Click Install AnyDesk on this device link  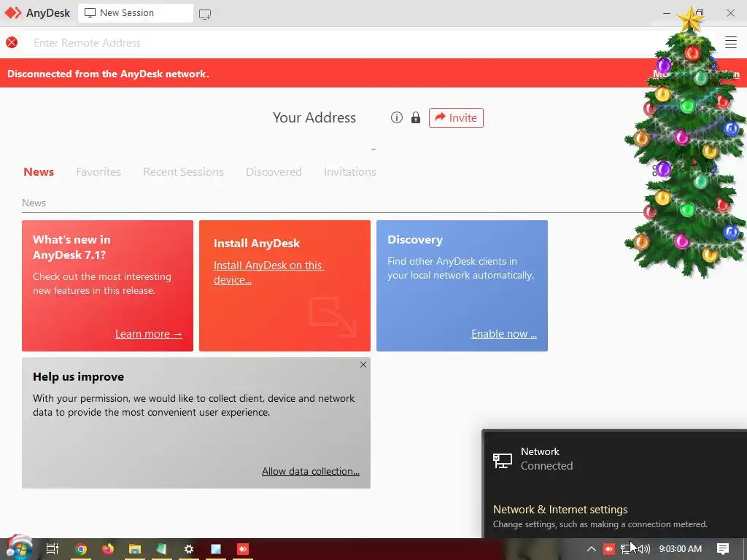[x=268, y=273]
